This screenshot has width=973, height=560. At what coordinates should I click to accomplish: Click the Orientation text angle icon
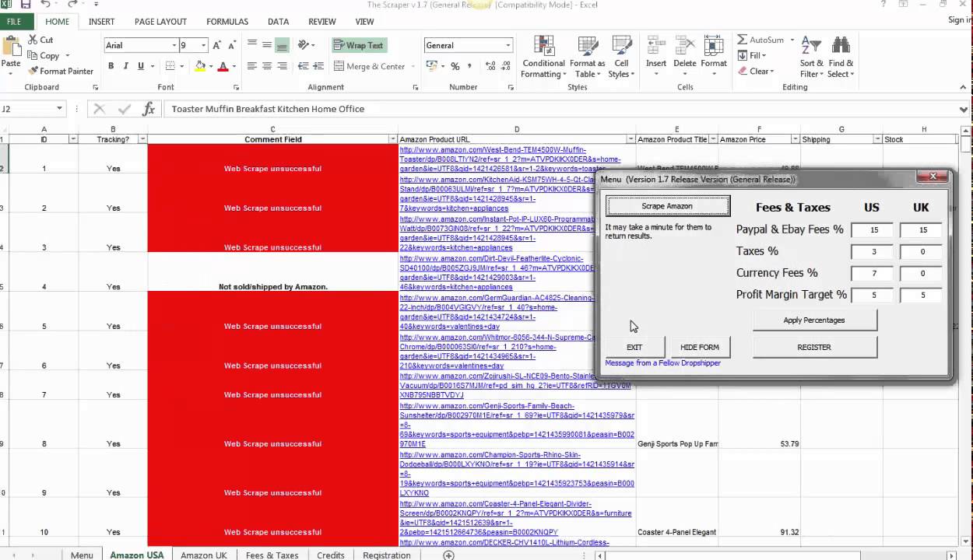(304, 45)
